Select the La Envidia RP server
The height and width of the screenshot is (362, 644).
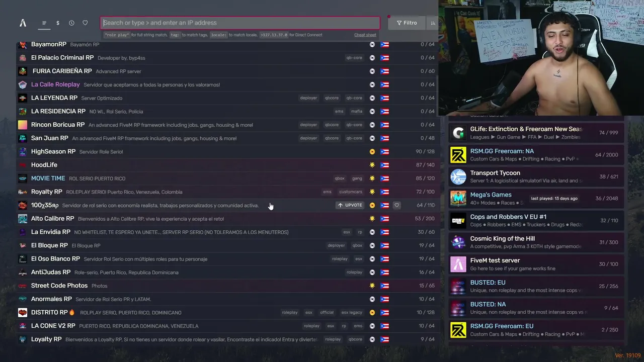(x=227, y=232)
